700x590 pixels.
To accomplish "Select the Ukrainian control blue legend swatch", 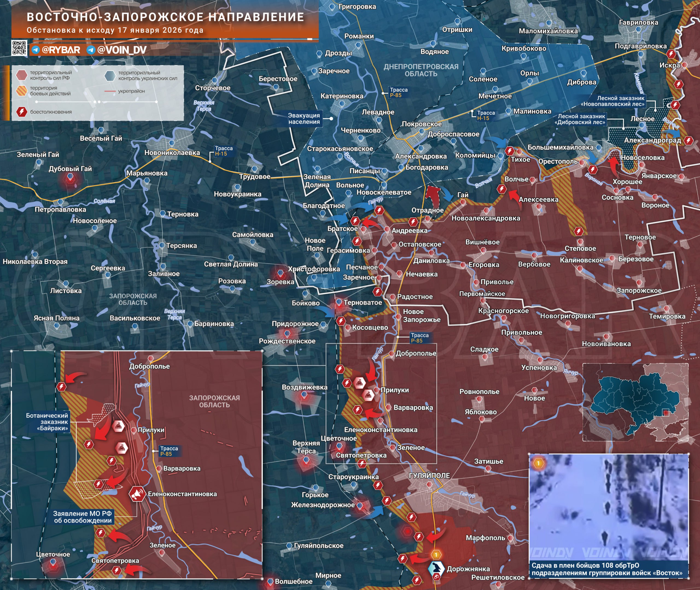I will tap(110, 76).
